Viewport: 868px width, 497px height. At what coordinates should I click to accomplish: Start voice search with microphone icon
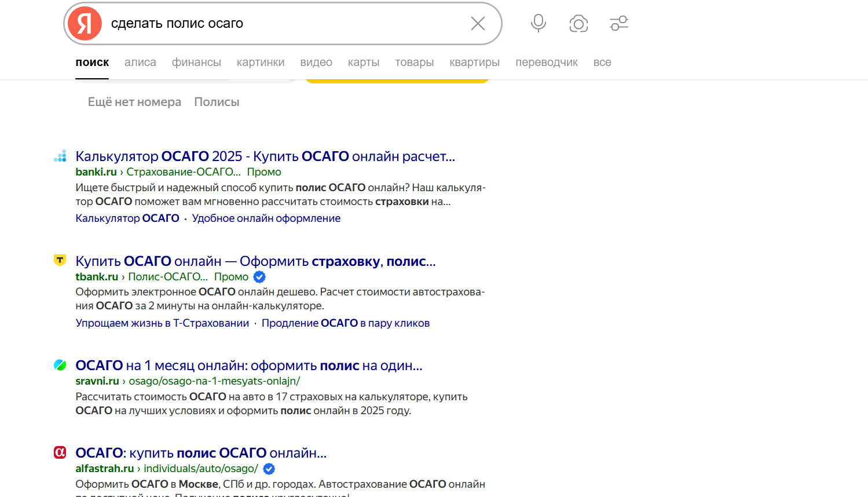538,23
